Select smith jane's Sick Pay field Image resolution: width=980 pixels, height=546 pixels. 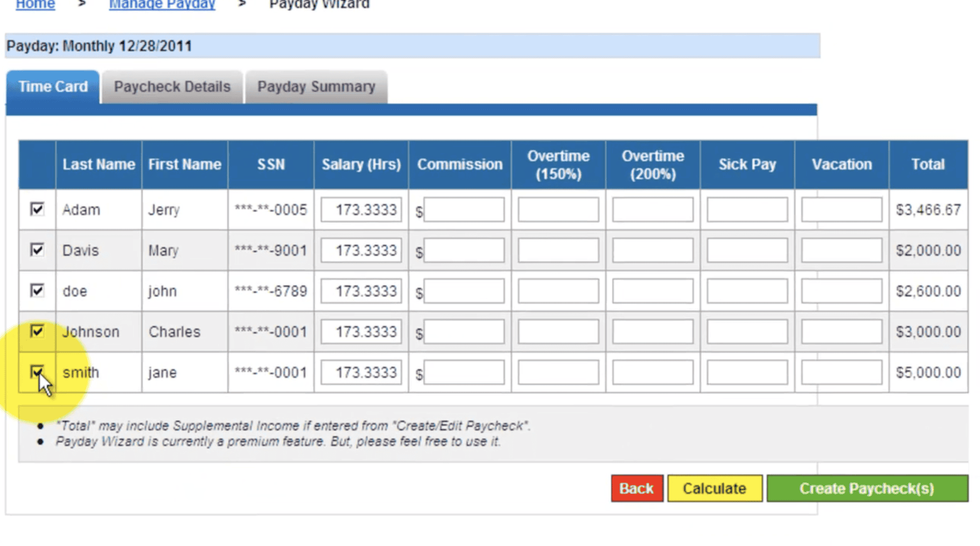click(x=746, y=372)
